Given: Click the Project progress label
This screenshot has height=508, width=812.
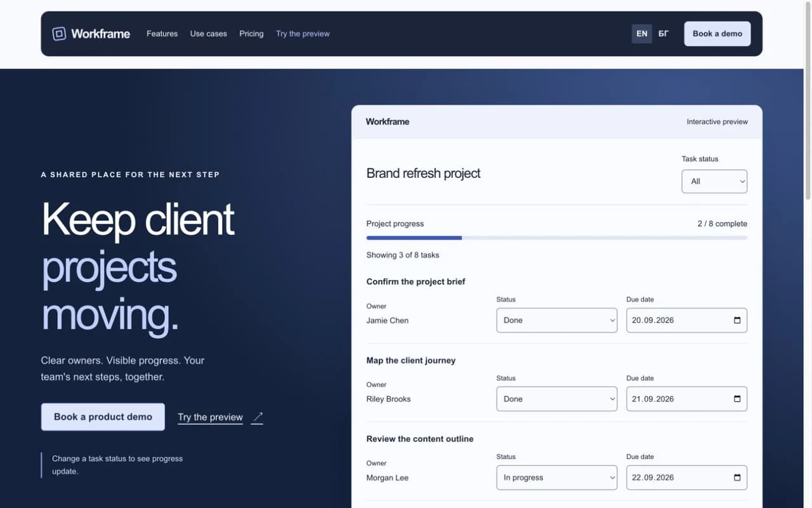Looking at the screenshot, I should (395, 224).
